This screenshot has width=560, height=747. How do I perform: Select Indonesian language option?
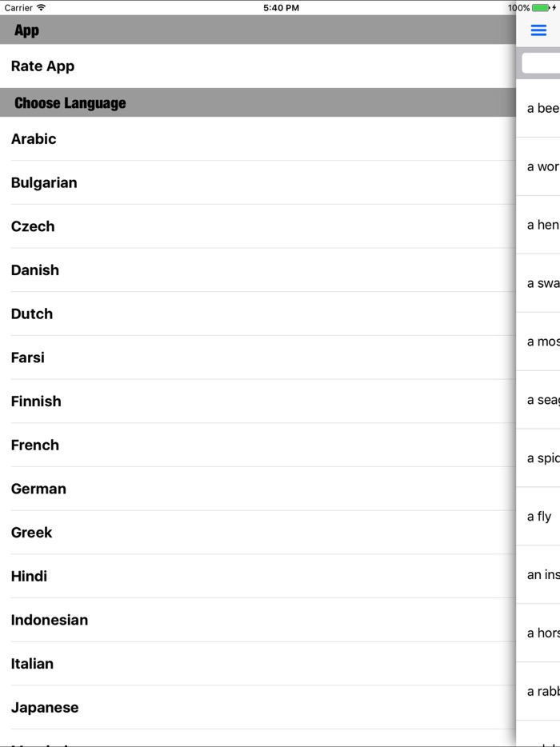50,620
